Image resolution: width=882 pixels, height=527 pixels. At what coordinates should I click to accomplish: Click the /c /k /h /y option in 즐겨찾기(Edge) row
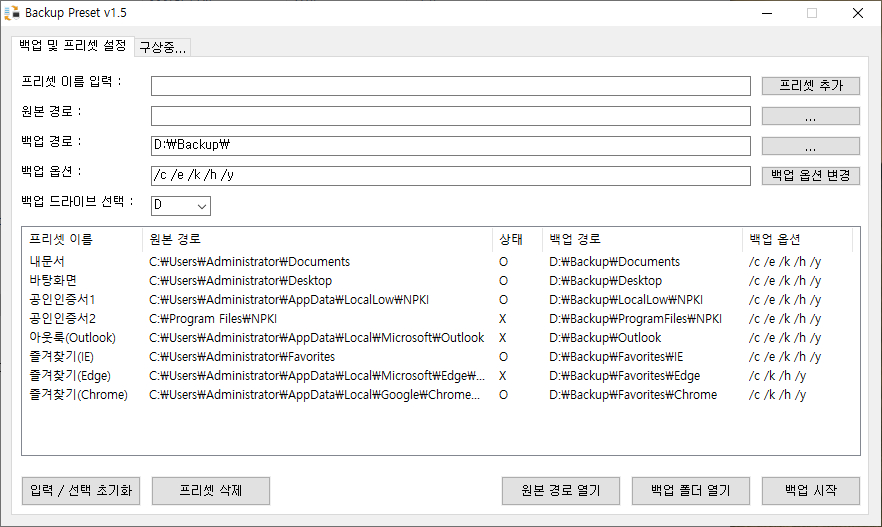777,376
